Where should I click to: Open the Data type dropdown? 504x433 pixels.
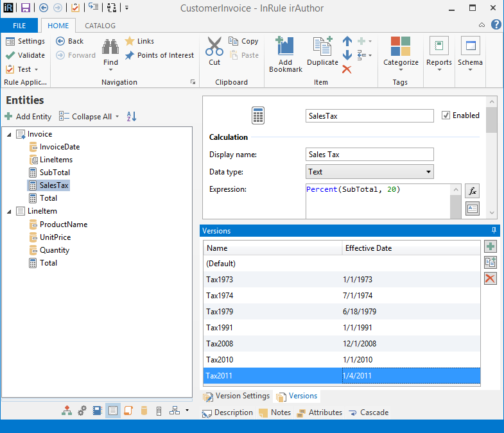click(x=428, y=172)
